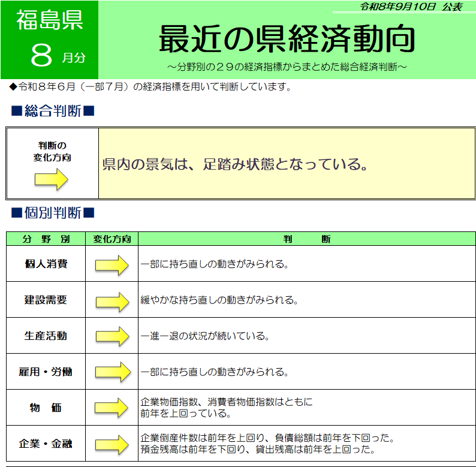Click the line 企業物価指数、消費者物価指数はともに
The image size is (476, 467).
tap(227, 402)
